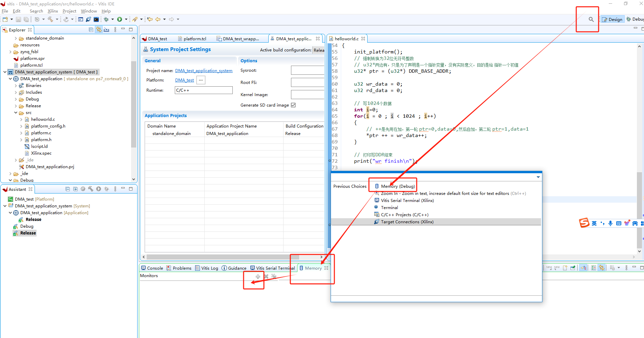Click the New project icon in the main toolbar
644x338 pixels.
5,19
